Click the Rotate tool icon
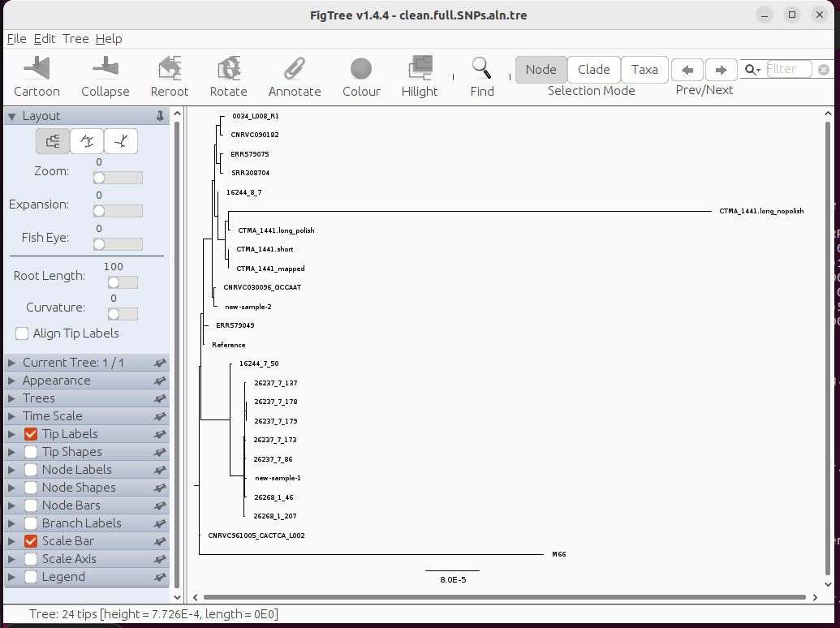840x628 pixels. pyautogui.click(x=229, y=68)
